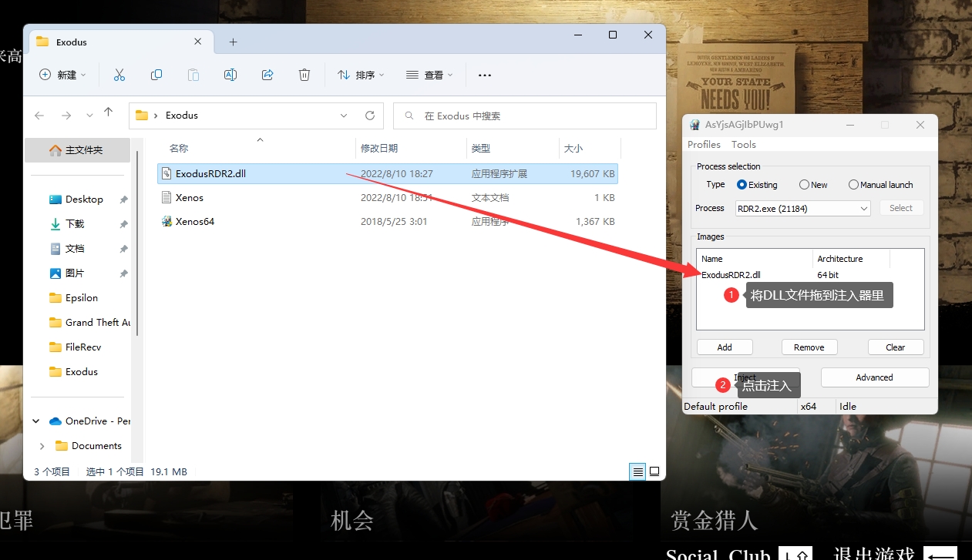
Task: Go up one folder level
Action: pyautogui.click(x=109, y=113)
